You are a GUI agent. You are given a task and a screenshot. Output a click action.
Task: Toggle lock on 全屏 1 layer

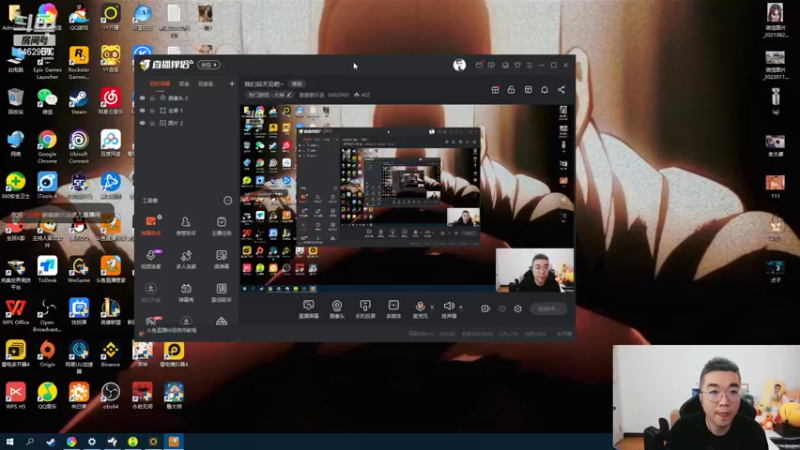pos(152,110)
